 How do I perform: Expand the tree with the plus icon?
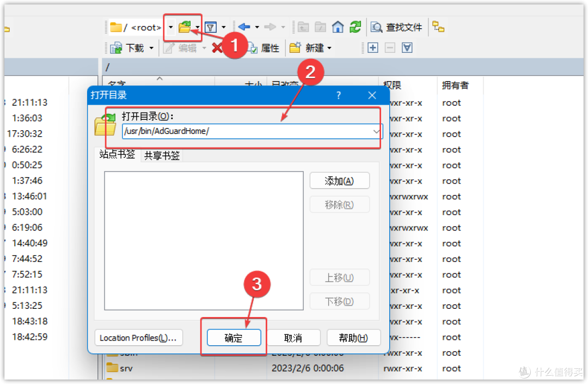pos(373,47)
